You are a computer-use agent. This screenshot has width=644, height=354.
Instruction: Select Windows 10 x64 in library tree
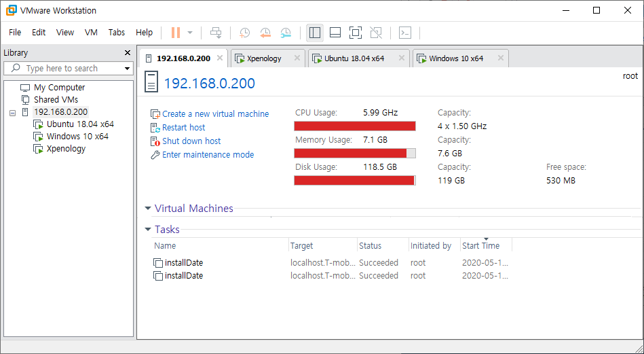coord(77,137)
